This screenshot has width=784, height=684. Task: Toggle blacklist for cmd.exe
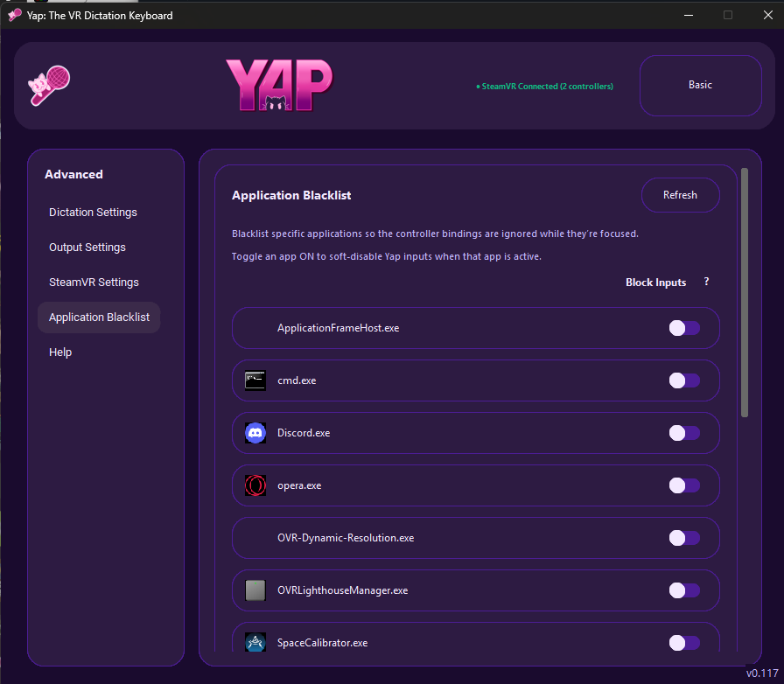pos(684,380)
